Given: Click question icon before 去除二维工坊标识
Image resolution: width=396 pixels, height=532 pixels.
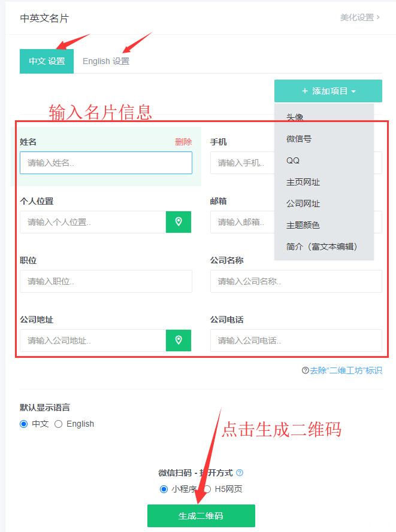Looking at the screenshot, I should click(306, 370).
